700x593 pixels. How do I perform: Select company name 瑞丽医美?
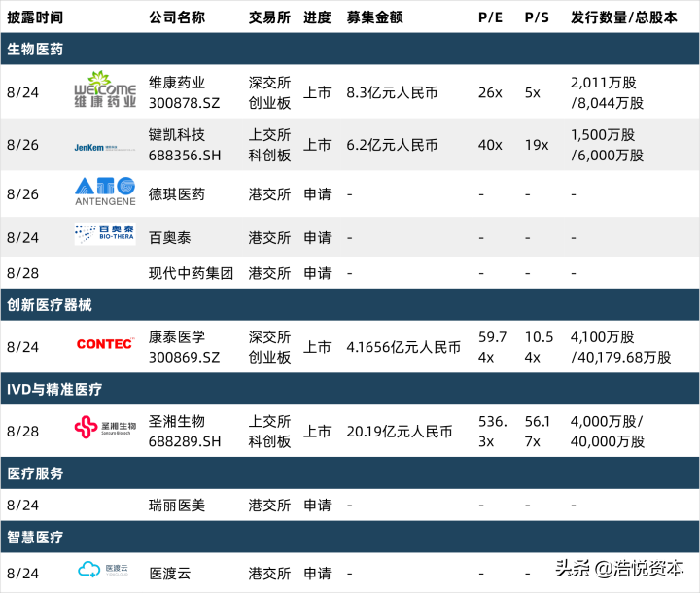click(x=177, y=506)
